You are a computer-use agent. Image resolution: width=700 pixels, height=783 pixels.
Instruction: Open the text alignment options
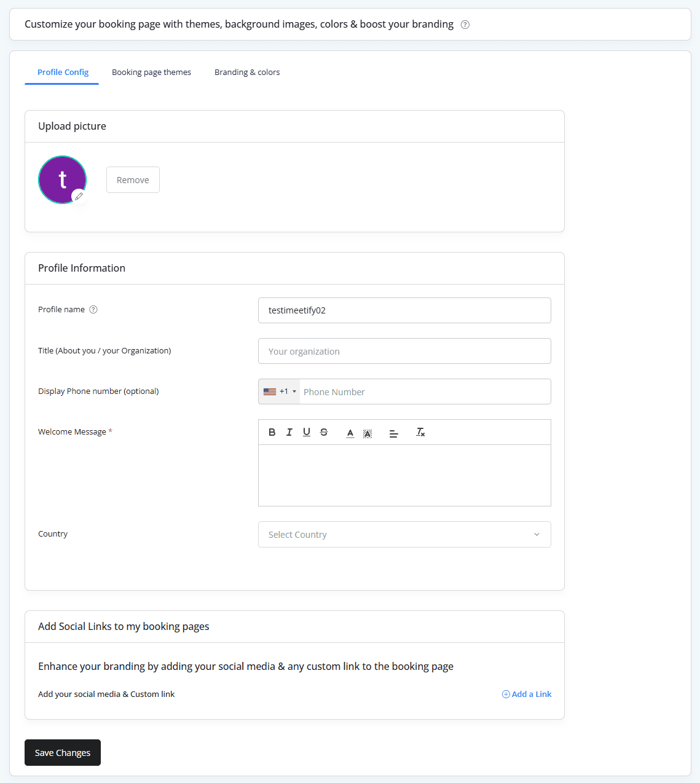pyautogui.click(x=394, y=433)
